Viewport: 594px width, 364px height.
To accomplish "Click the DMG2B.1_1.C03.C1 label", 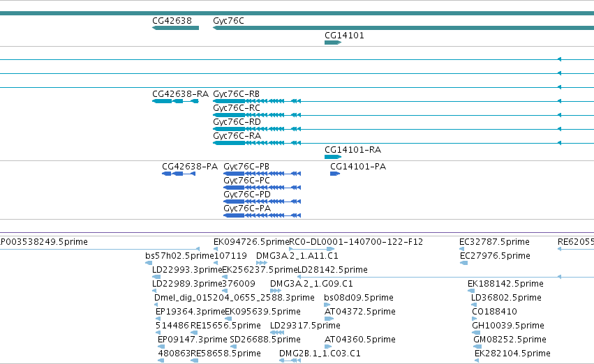I will point(320,354).
